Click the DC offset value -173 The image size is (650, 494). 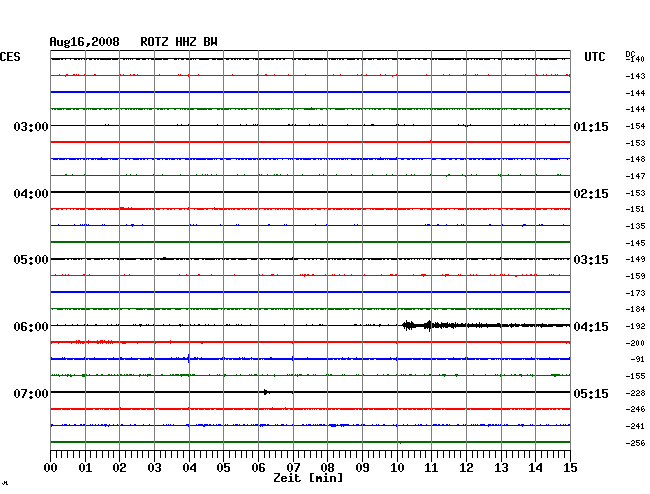(635, 293)
